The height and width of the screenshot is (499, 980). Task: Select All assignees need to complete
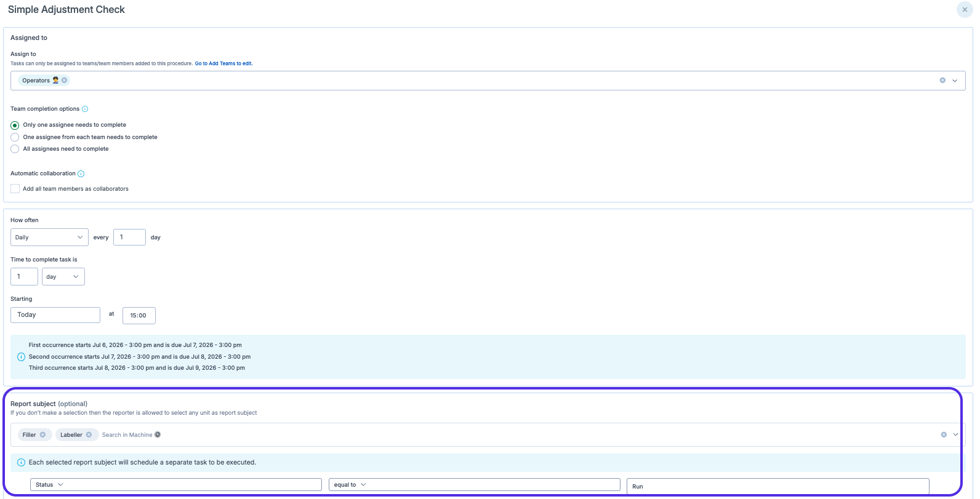click(x=15, y=149)
